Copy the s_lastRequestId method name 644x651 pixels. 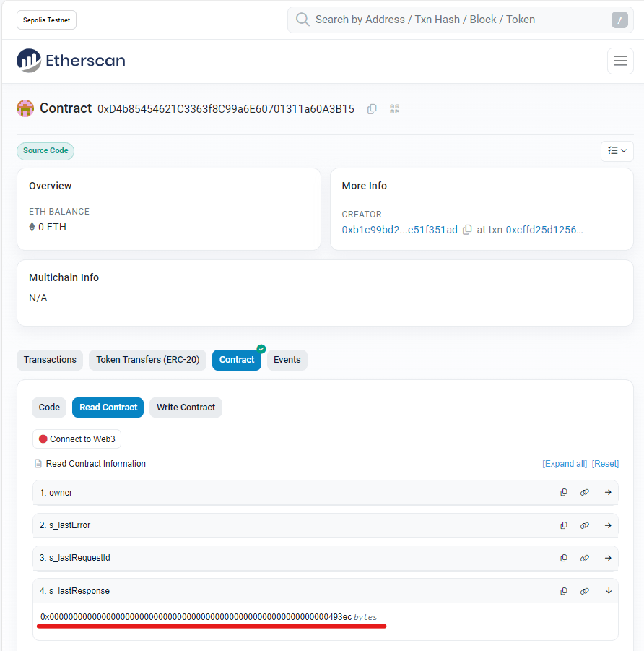click(563, 558)
